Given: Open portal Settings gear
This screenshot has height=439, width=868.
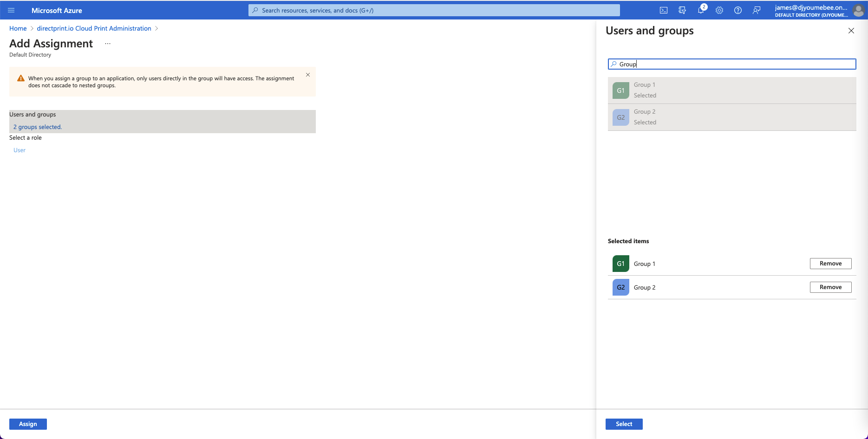Looking at the screenshot, I should click(x=719, y=10).
